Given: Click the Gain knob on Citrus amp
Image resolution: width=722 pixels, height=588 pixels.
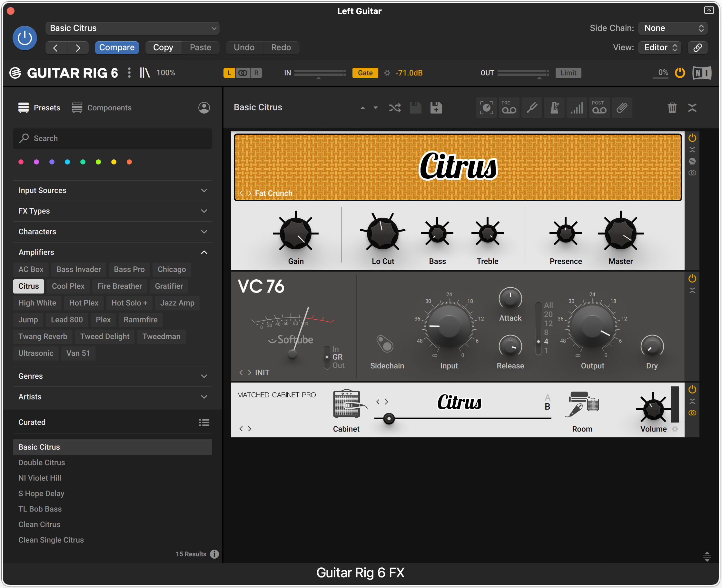Looking at the screenshot, I should tap(295, 233).
